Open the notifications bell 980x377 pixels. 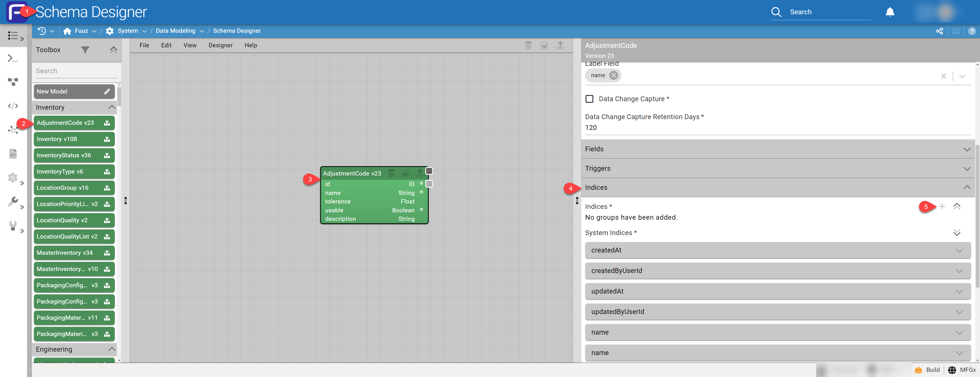(890, 12)
